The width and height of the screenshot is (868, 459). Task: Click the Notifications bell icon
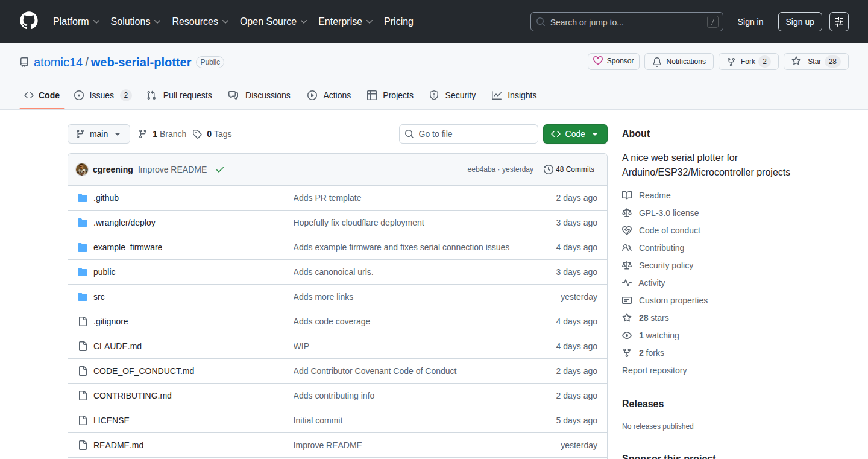coord(657,62)
